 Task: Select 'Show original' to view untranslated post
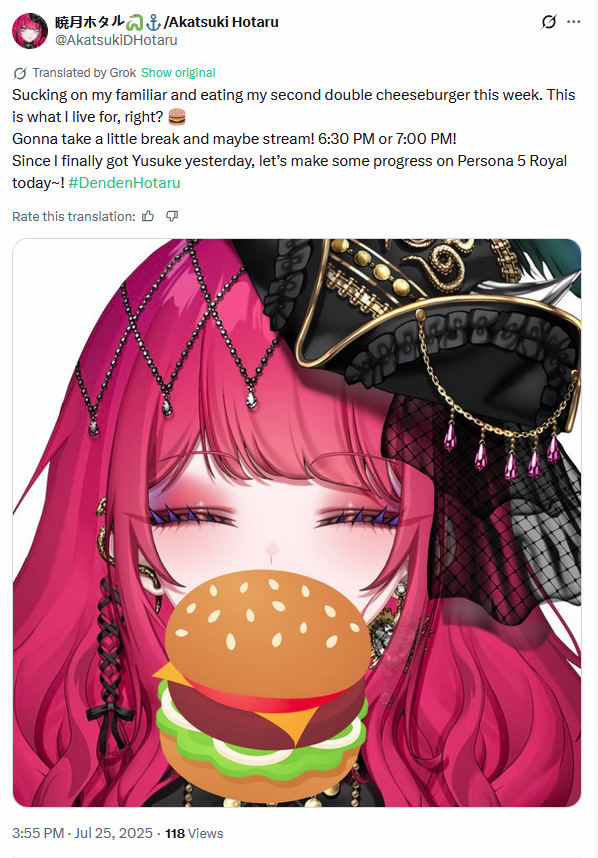178,73
